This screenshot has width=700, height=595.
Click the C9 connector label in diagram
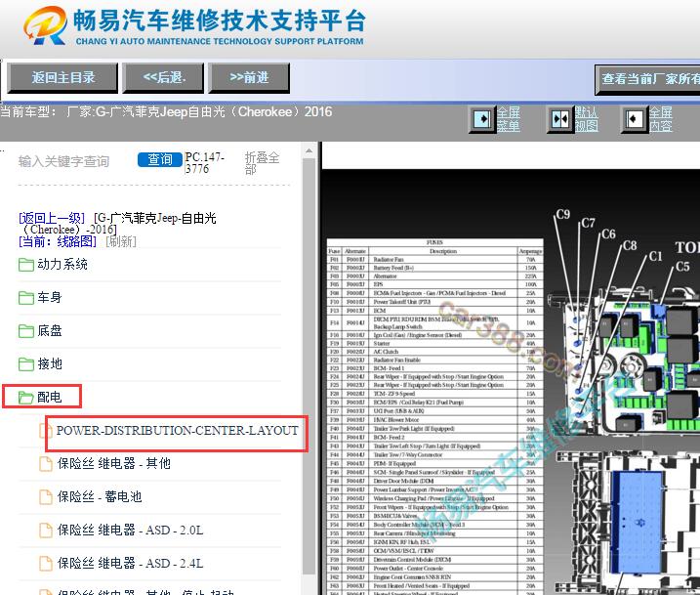563,214
